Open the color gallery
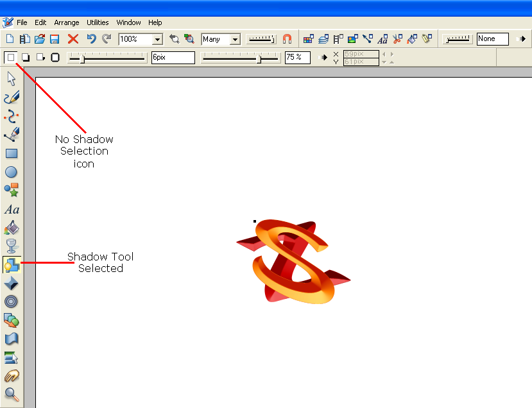 309,39
